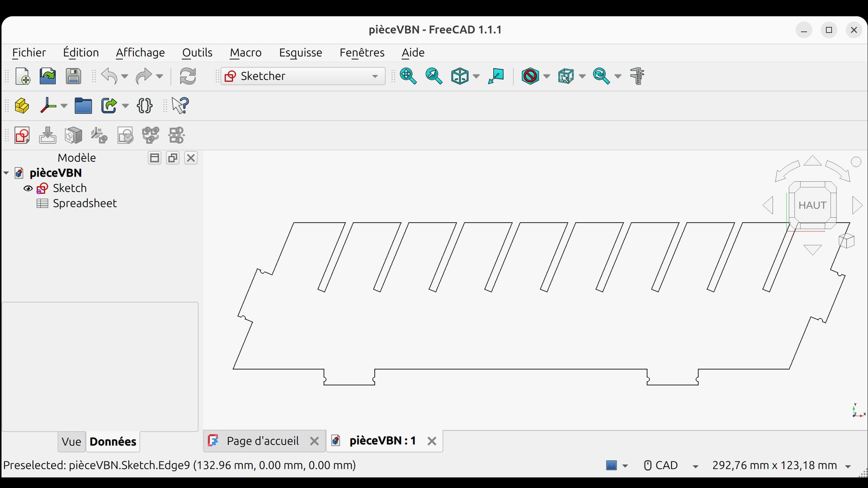Expand link tools dropdown arrow
This screenshot has width=868, height=488.
click(125, 106)
